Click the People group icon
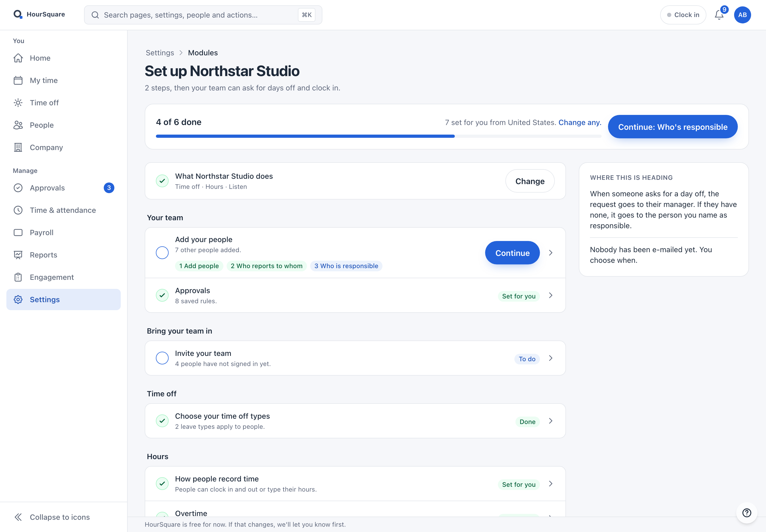 [x=18, y=125]
